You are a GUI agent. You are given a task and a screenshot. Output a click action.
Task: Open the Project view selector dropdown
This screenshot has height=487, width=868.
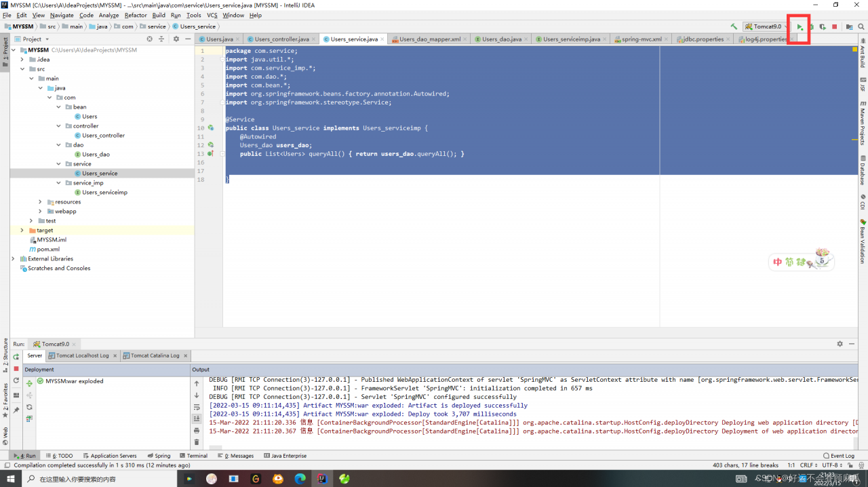[x=31, y=39]
